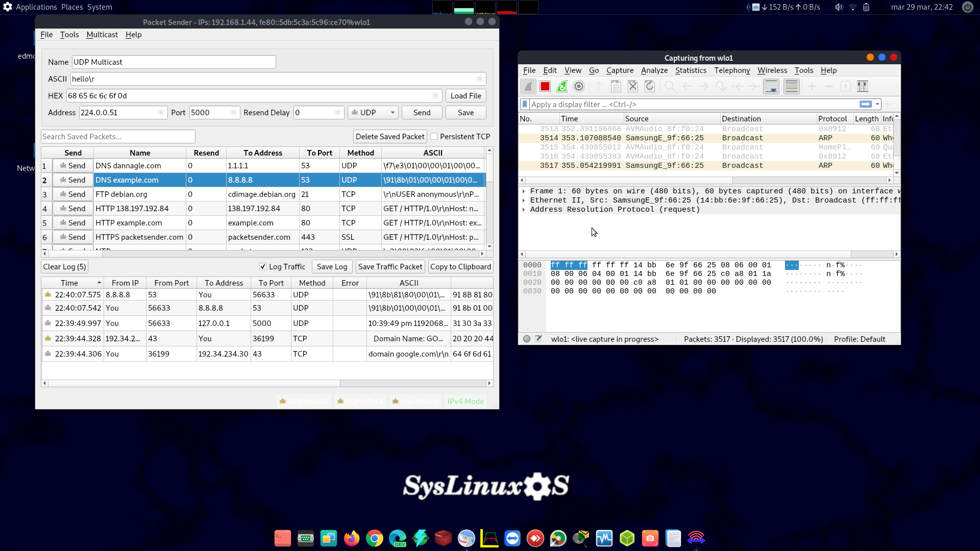The height and width of the screenshot is (551, 980).
Task: Clear the Resend Delay field icon
Action: [x=337, y=113]
